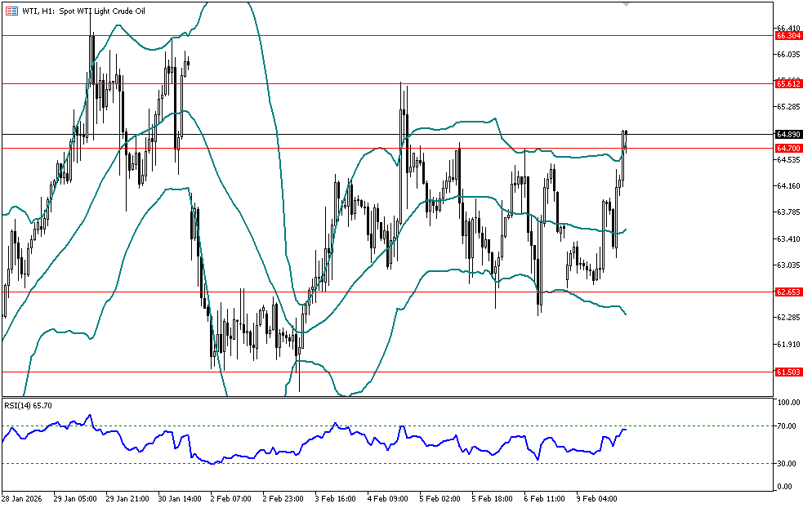This screenshot has width=812, height=508.
Task: Click the gray chart shift triangle marker
Action: 626,4
